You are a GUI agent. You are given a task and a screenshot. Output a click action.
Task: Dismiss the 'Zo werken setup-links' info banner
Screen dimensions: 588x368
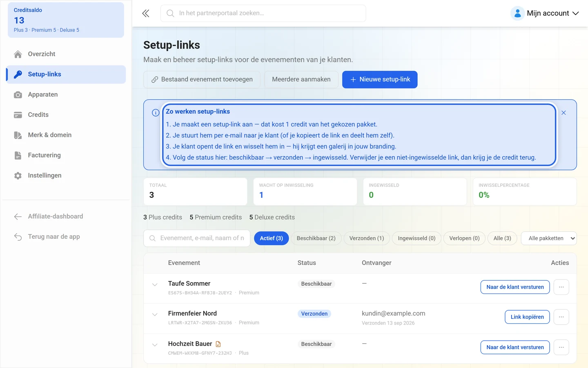563,113
